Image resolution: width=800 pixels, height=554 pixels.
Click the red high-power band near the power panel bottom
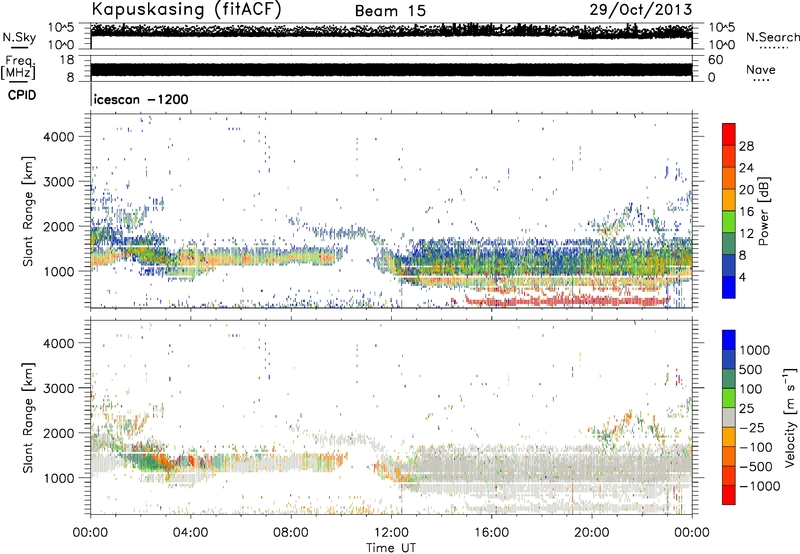566,301
